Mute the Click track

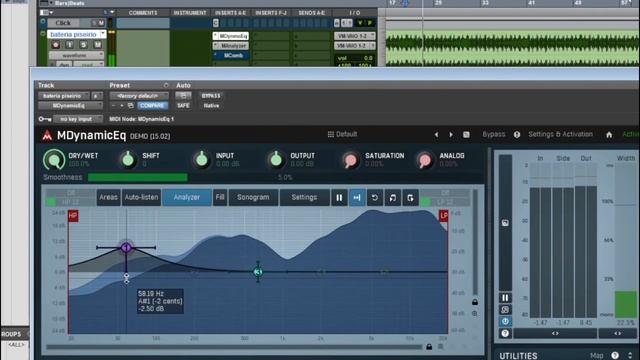(100, 23)
